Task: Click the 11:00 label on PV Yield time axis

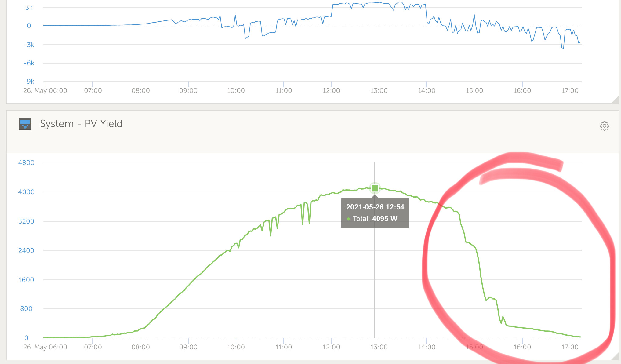Action: click(x=284, y=347)
